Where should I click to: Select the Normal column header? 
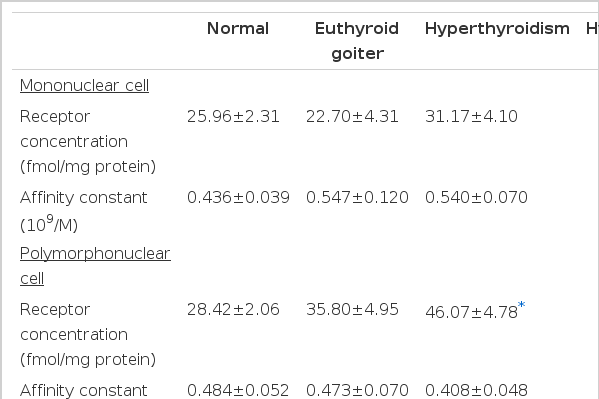click(x=238, y=29)
